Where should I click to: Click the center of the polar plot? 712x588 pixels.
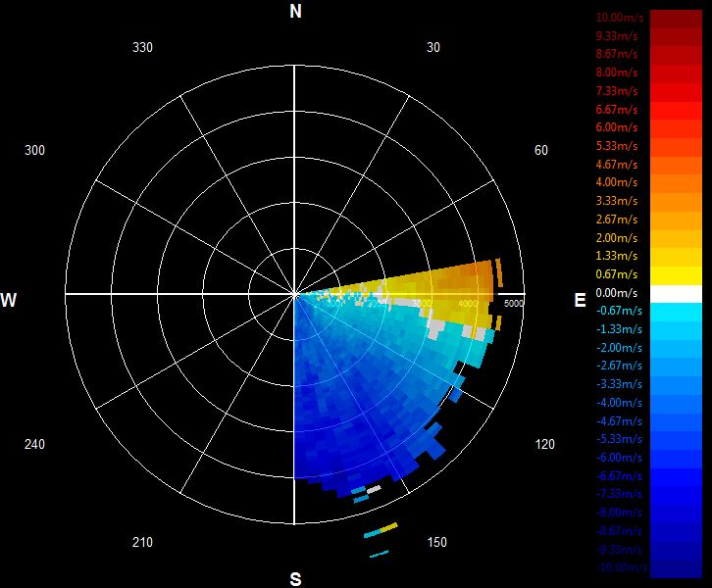294,294
